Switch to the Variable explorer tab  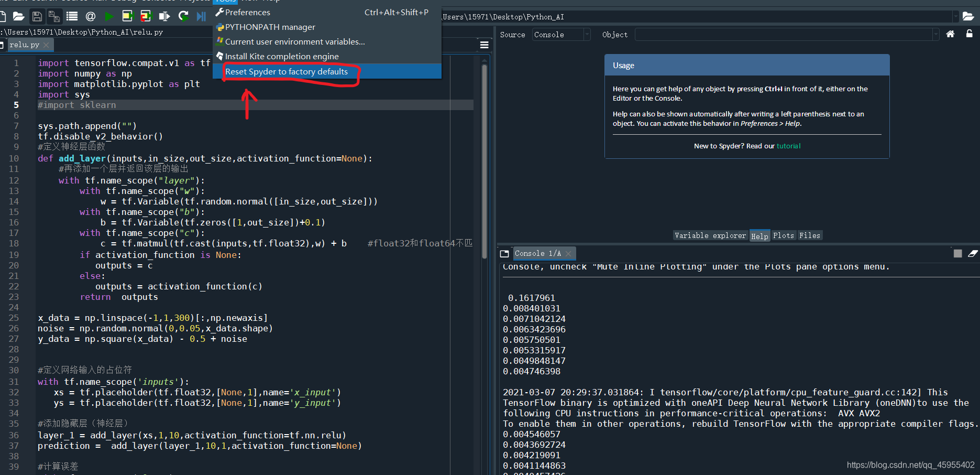coord(710,235)
